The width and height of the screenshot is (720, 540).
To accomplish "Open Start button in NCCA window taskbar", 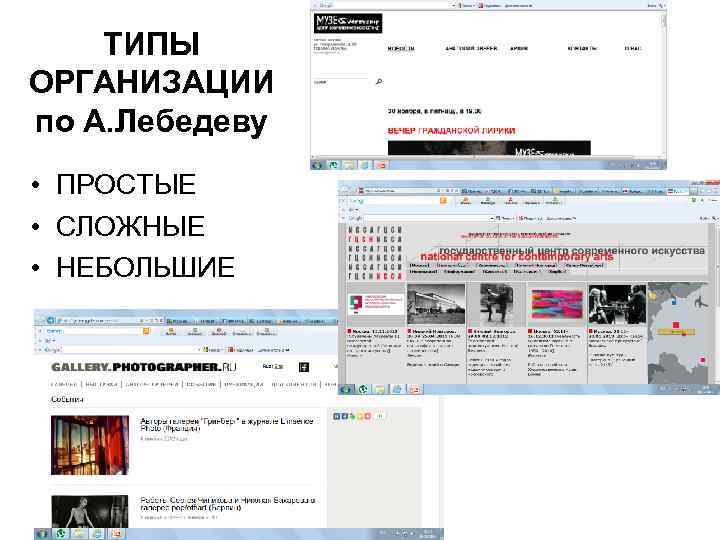I will click(345, 389).
